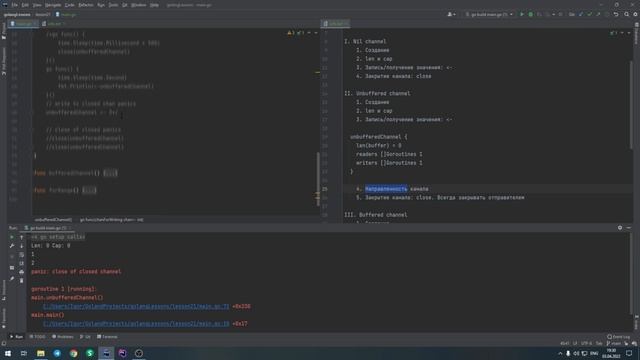The width and height of the screenshot is (640, 360).
Task: Open Run panel settings gear
Action: [620, 228]
